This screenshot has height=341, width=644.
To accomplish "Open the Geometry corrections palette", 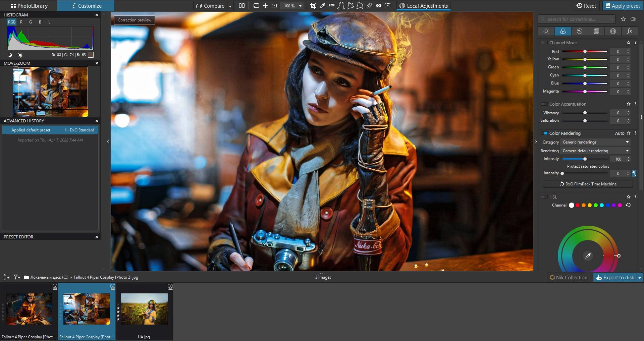I will tap(596, 31).
